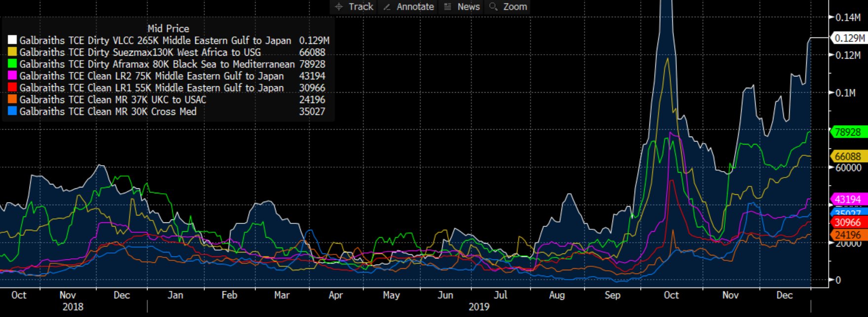Select the Mar month label on time axis
The image size is (868, 317).
pos(282,295)
